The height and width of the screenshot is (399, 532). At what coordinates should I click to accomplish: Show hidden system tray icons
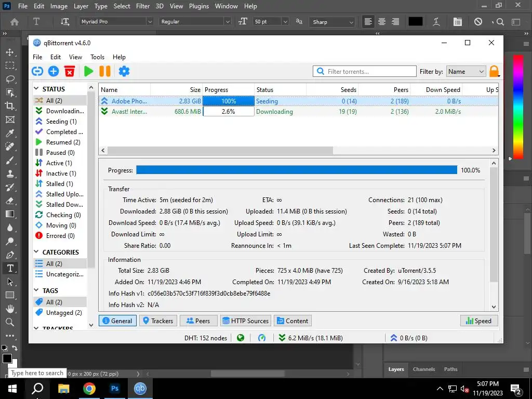440,389
